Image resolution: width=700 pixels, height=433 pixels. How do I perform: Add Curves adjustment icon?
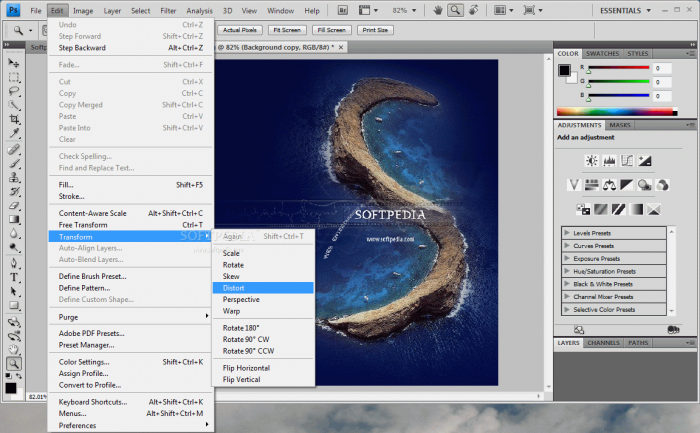pos(627,161)
